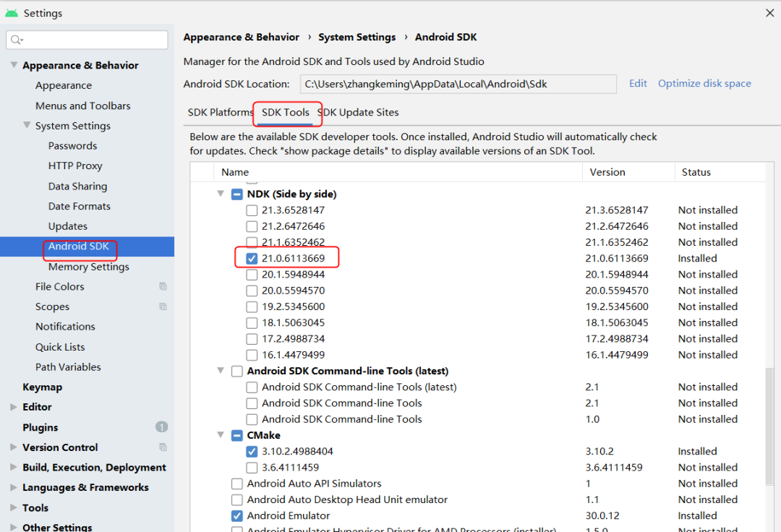The width and height of the screenshot is (781, 532).
Task: Uncheck NDK version 21.0.6113669
Action: point(252,259)
